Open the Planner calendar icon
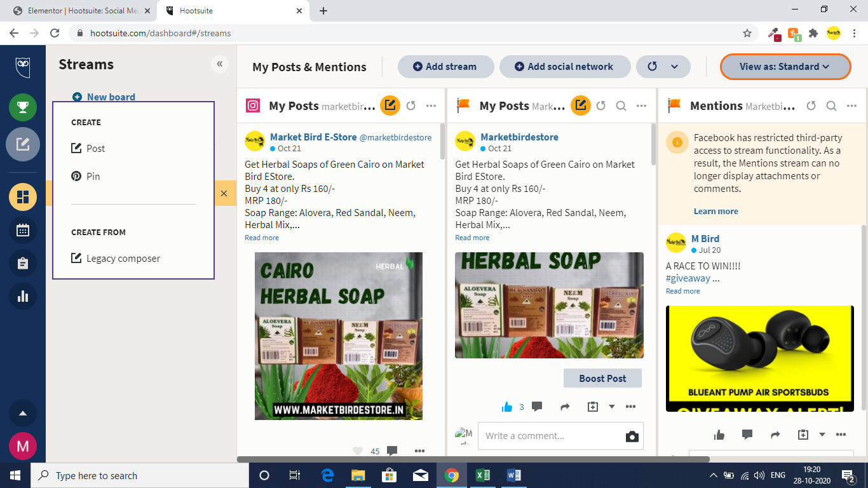The height and width of the screenshot is (488, 868). pyautogui.click(x=23, y=229)
